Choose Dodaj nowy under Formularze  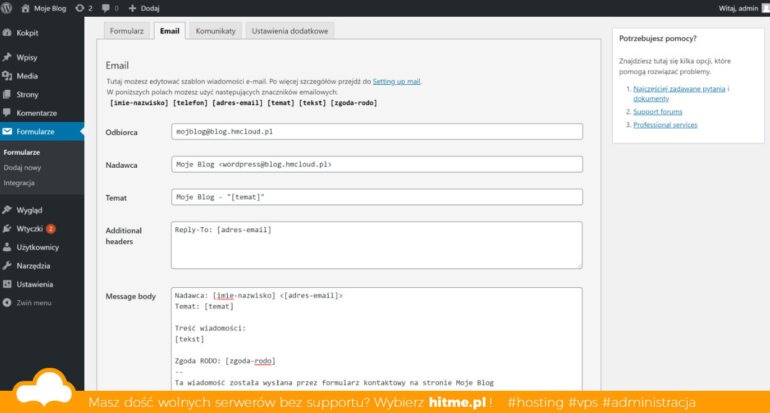click(22, 167)
